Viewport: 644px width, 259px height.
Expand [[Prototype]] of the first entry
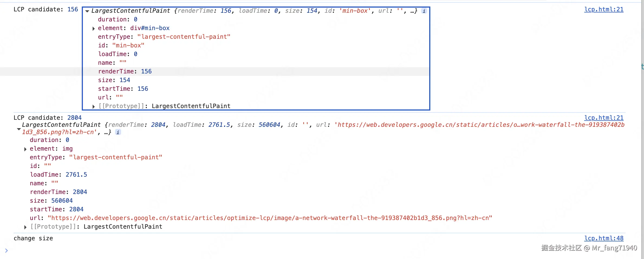[x=93, y=106]
